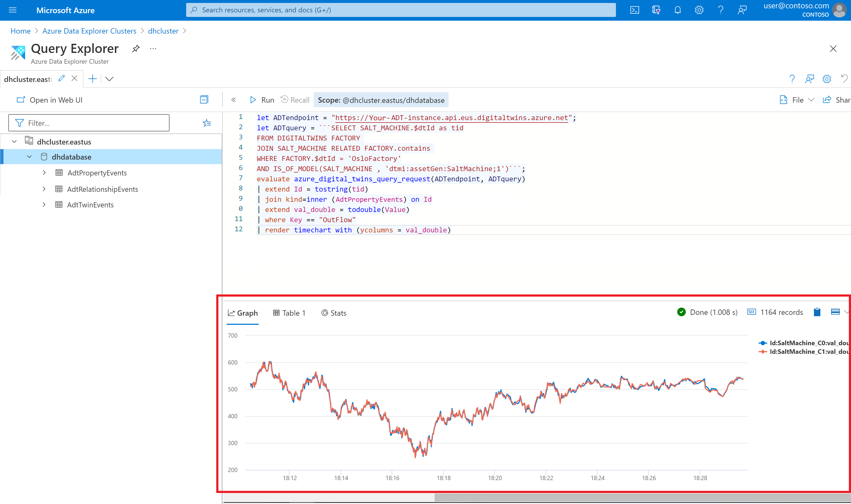The height and width of the screenshot is (504, 851).
Task: Click the Azure search bar
Action: 401,10
